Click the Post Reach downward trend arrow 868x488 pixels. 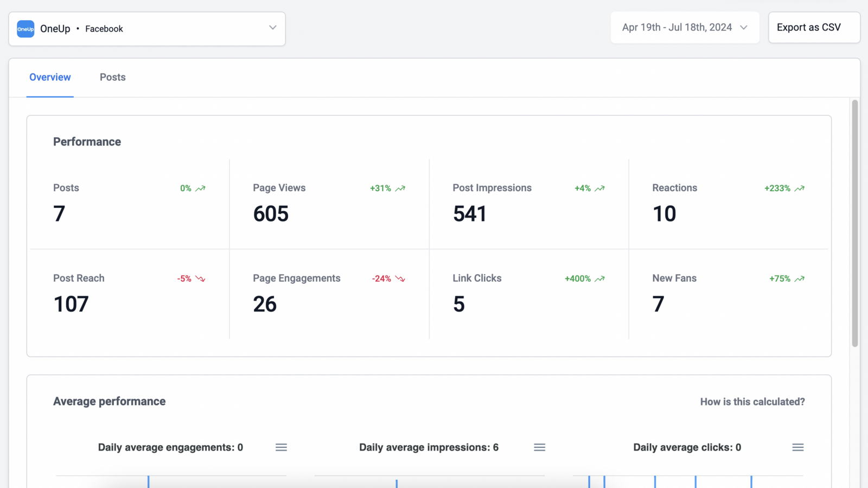(x=200, y=278)
